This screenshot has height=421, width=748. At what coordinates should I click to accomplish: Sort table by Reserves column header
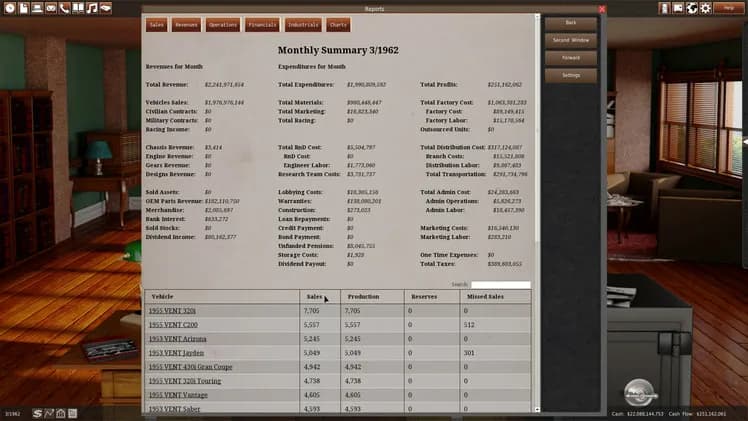(432, 297)
